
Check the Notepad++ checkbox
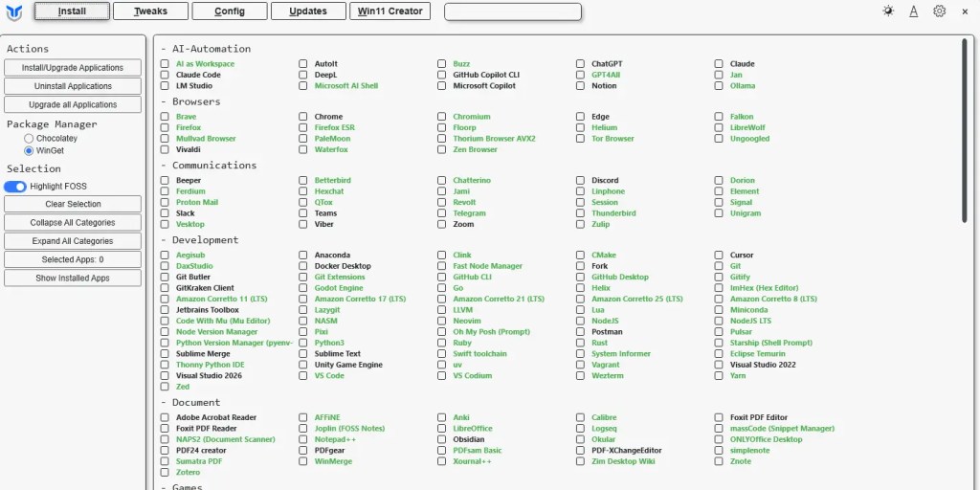pos(303,439)
